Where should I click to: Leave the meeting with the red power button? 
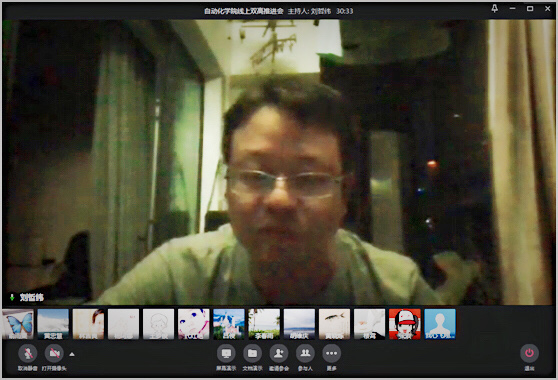[x=529, y=353]
